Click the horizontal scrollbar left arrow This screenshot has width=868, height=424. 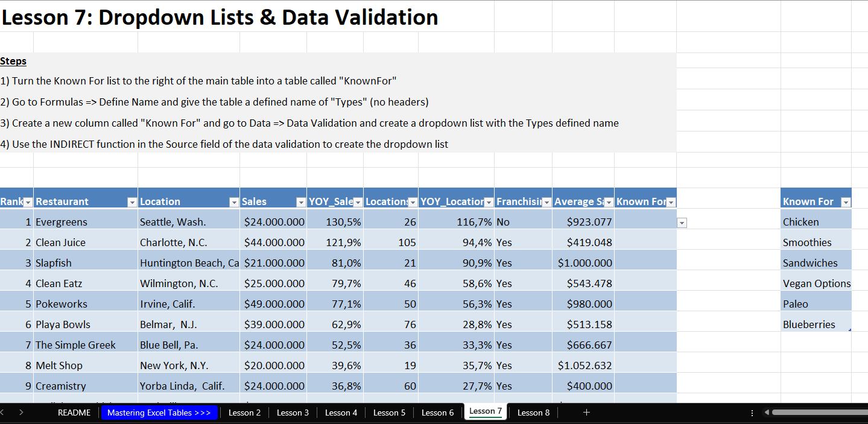766,413
